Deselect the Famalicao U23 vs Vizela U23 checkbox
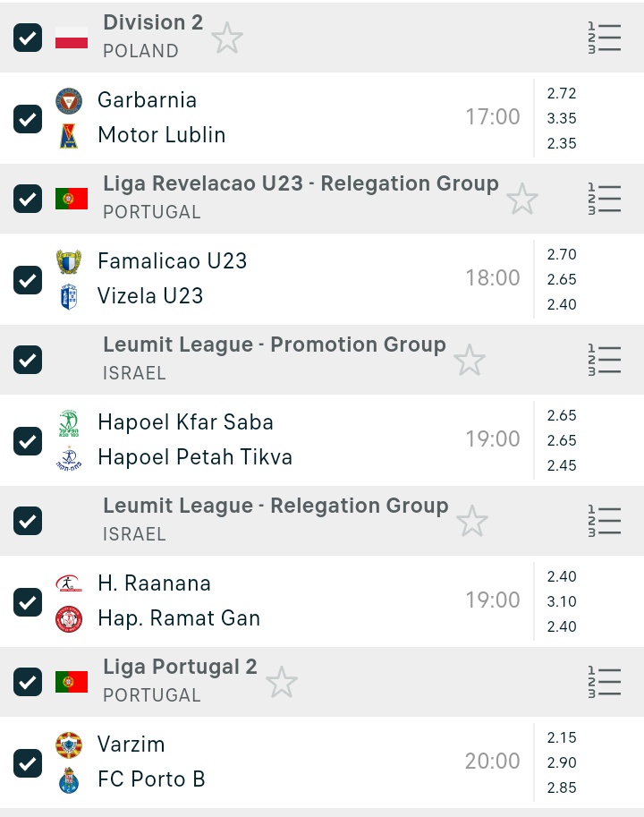The image size is (644, 817). [x=28, y=279]
